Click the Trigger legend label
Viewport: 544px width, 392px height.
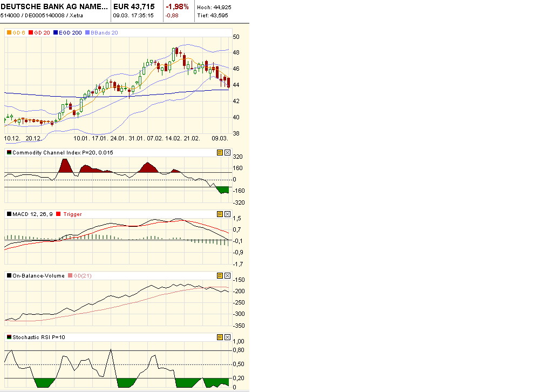(x=72, y=214)
